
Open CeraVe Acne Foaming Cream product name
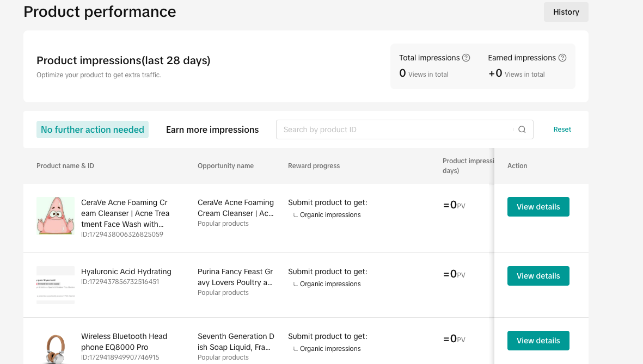coord(125,213)
